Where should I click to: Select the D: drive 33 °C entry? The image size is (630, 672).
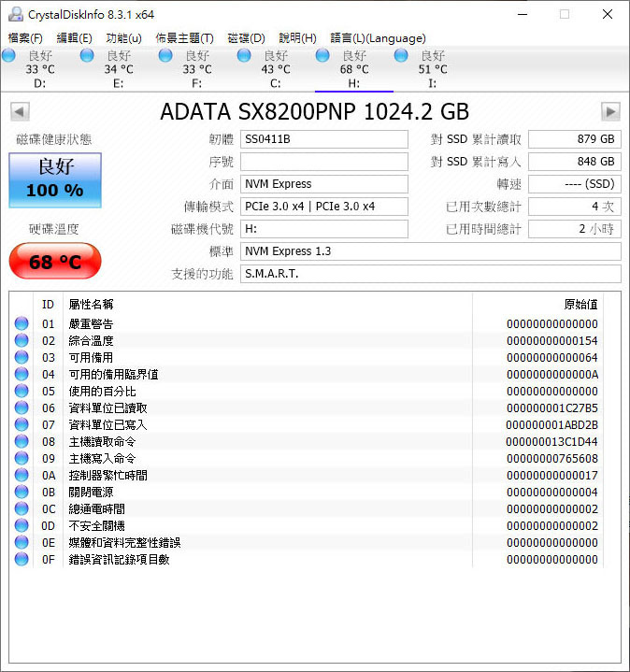pos(40,69)
